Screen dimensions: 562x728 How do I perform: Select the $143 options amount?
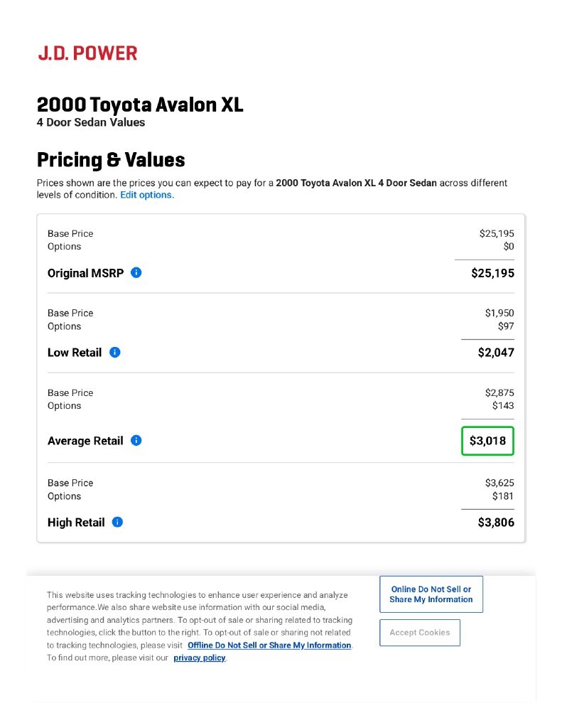point(502,406)
